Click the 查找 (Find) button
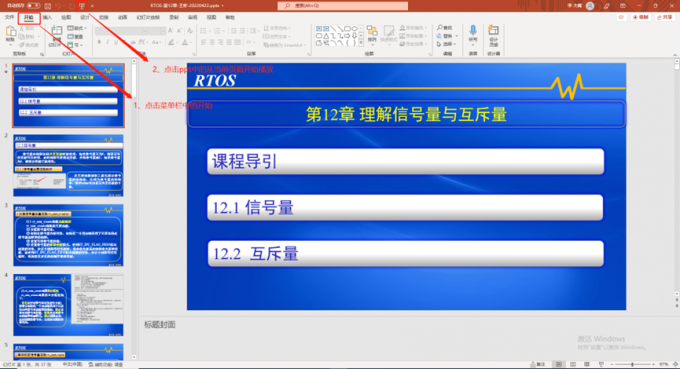680x369 pixels. coord(445,28)
